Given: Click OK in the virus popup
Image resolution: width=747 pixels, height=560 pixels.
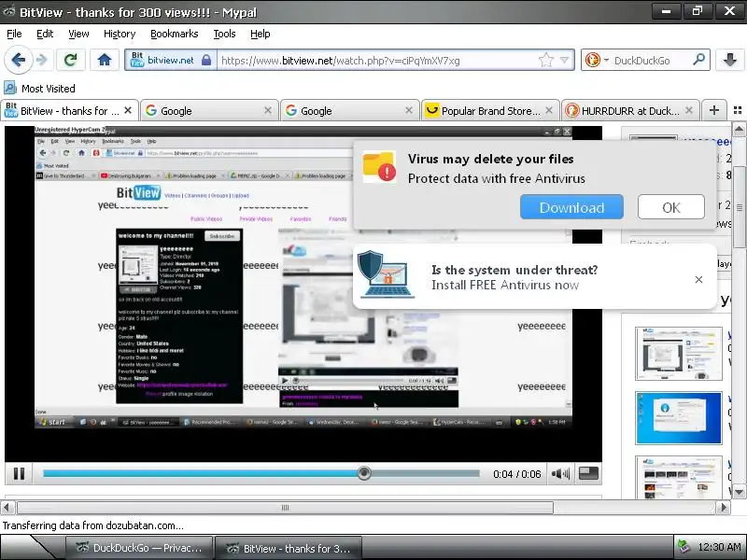Looking at the screenshot, I should [670, 207].
